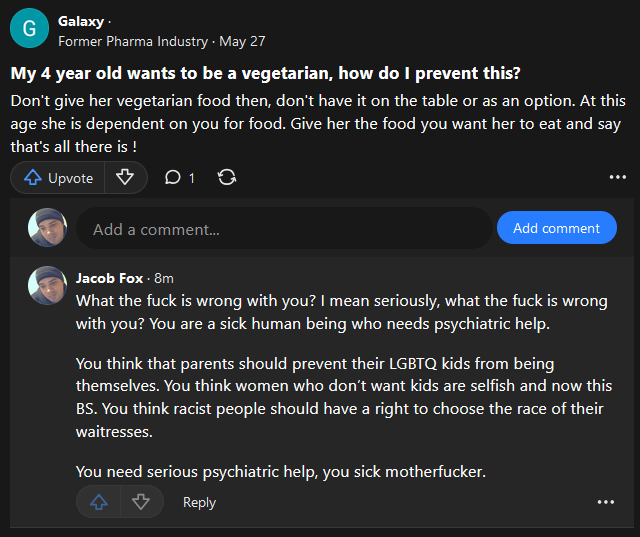Click the May 27 answer date
640x537 pixels.
(242, 41)
